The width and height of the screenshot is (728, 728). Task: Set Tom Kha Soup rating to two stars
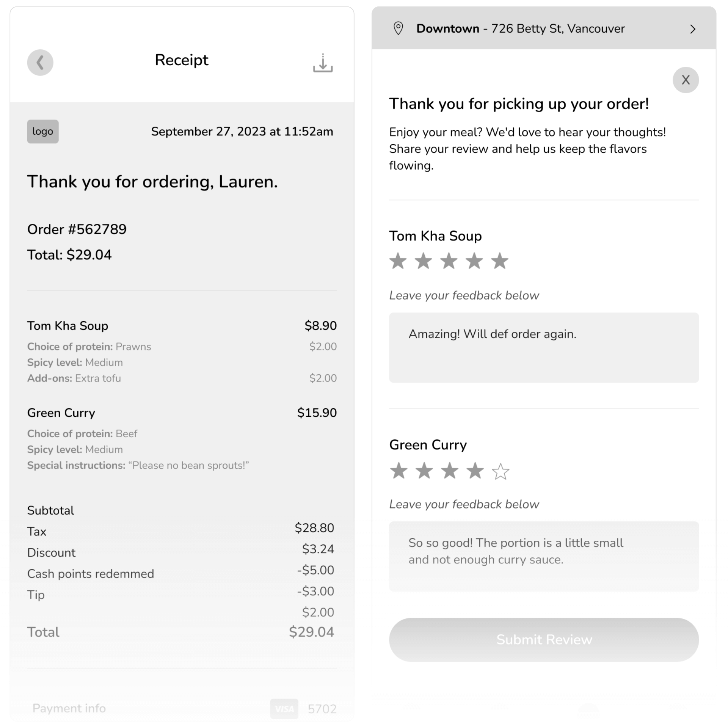424,261
